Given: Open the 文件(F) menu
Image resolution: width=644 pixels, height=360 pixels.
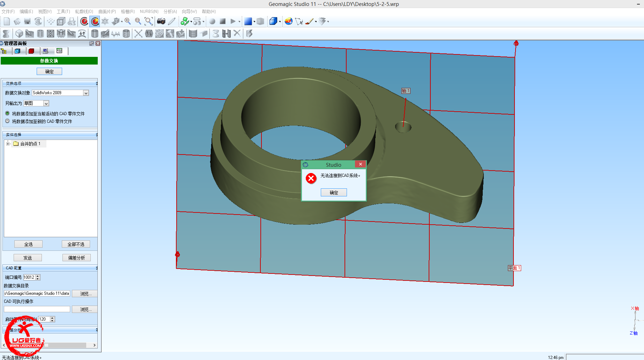Looking at the screenshot, I should pos(8,12).
